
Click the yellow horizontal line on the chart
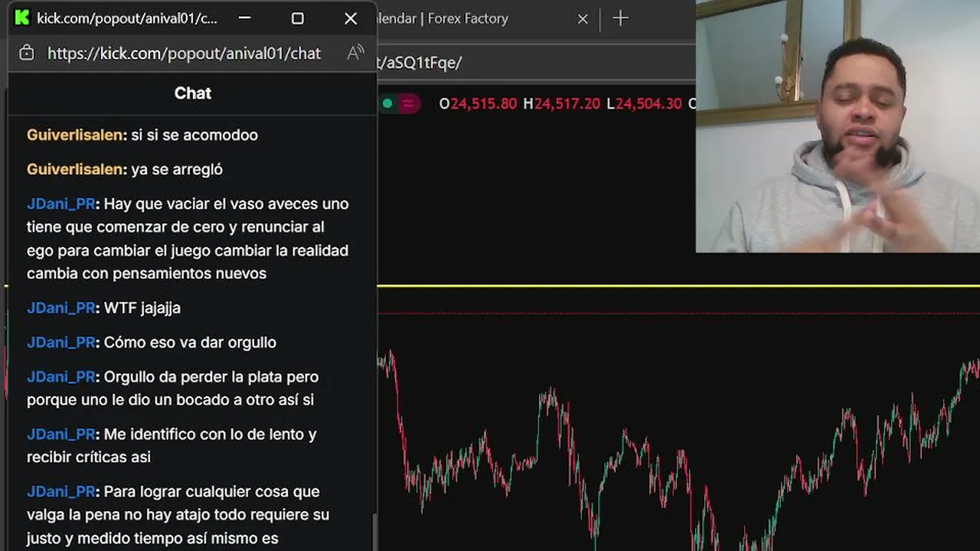tap(678, 285)
